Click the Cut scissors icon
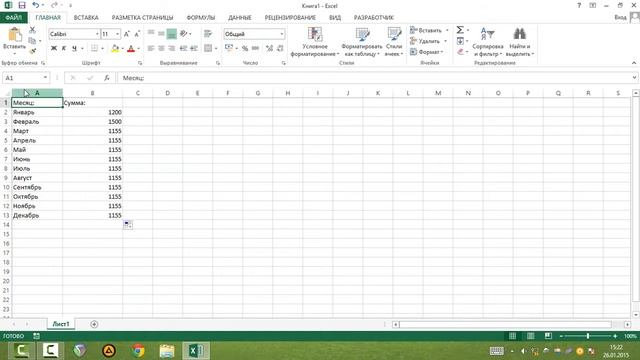Viewport: 640px width, 360px height. (32, 30)
